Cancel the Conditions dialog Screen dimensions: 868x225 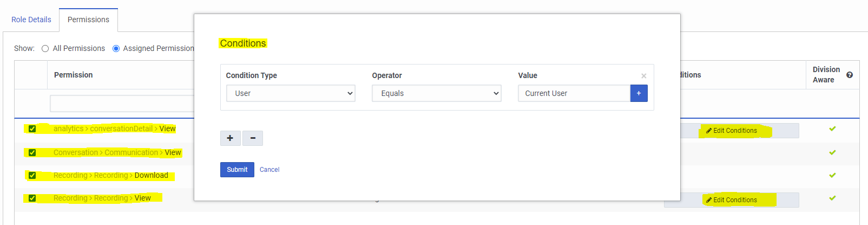pyautogui.click(x=269, y=170)
